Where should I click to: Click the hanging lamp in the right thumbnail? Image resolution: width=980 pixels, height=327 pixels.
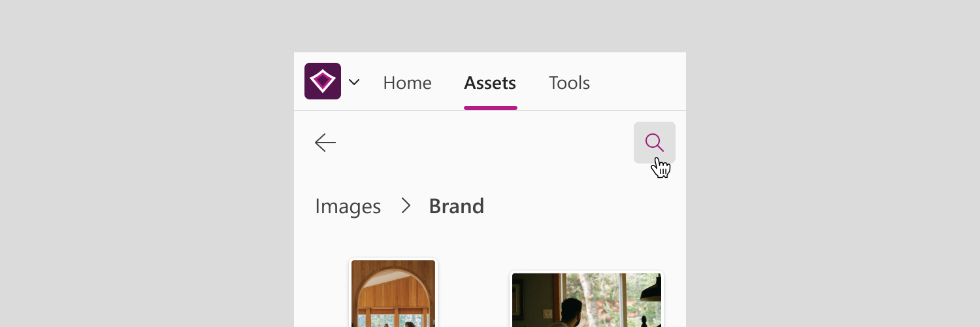pyautogui.click(x=651, y=289)
